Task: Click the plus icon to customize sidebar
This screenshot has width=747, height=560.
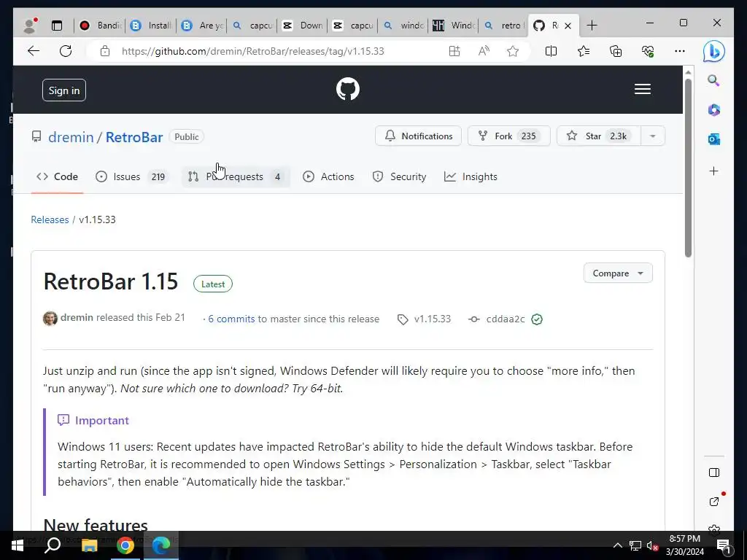Action: pos(713,171)
